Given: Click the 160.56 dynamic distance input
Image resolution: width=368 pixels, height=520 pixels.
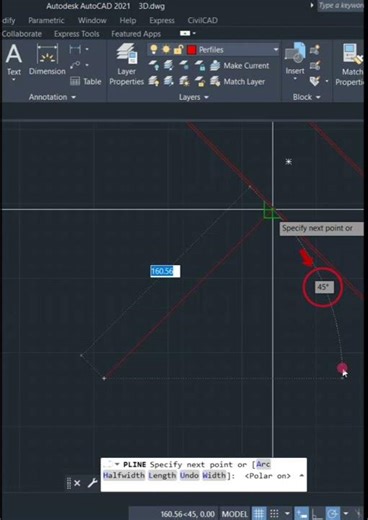Looking at the screenshot, I should click(x=165, y=271).
